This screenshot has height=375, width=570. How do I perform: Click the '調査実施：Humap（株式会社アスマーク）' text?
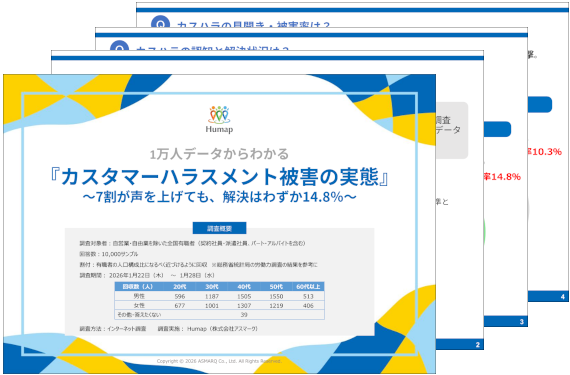208,329
